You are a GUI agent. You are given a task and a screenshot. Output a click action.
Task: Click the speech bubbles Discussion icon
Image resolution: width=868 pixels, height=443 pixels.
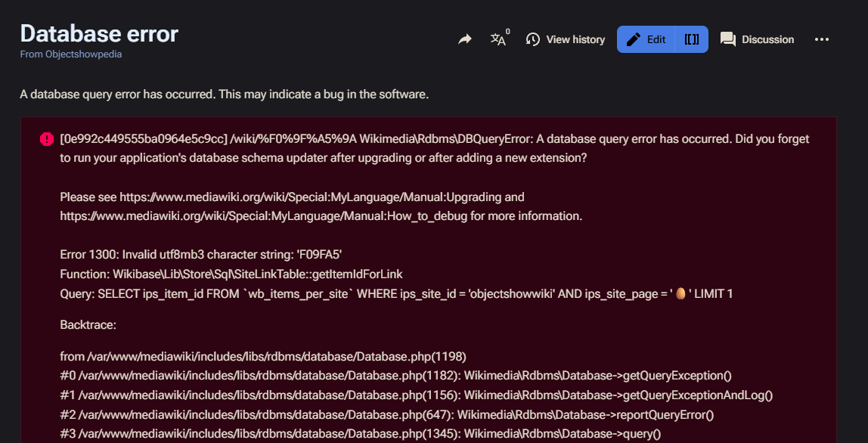[x=728, y=39]
